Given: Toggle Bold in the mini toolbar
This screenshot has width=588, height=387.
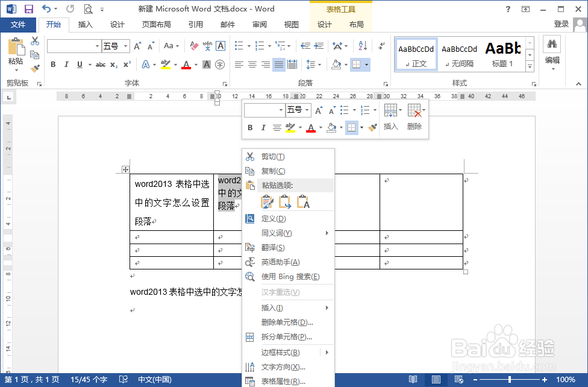Looking at the screenshot, I should point(250,128).
